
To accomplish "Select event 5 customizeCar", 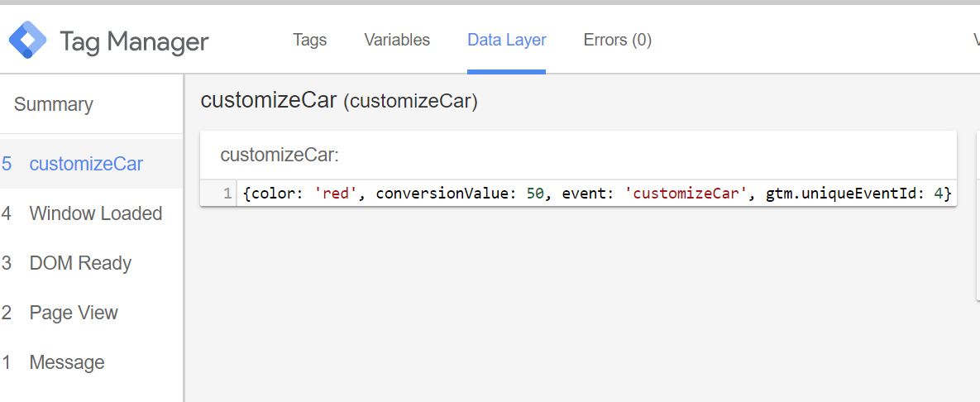I will click(91, 164).
